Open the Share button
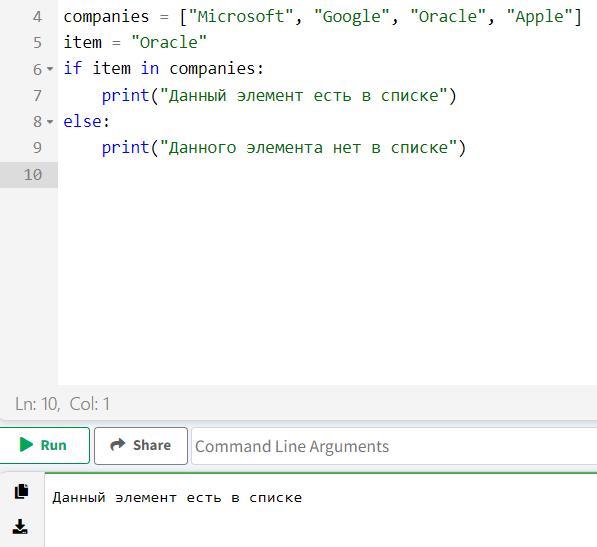 pyautogui.click(x=141, y=445)
